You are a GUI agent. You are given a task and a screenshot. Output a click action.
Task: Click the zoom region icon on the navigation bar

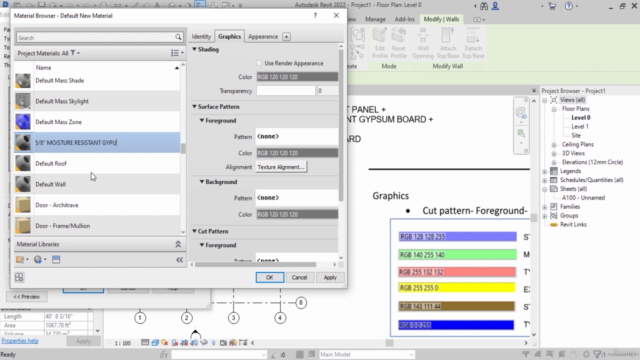click(521, 133)
